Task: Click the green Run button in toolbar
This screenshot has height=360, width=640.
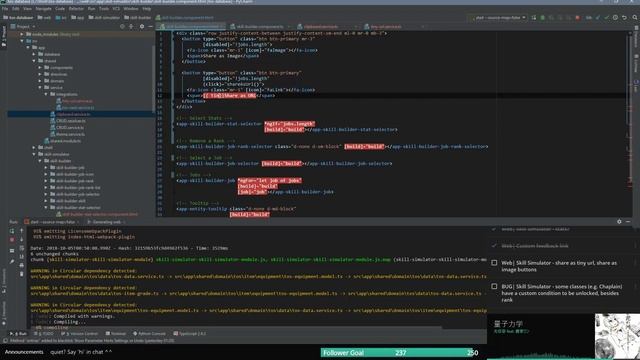Action: tap(542, 18)
